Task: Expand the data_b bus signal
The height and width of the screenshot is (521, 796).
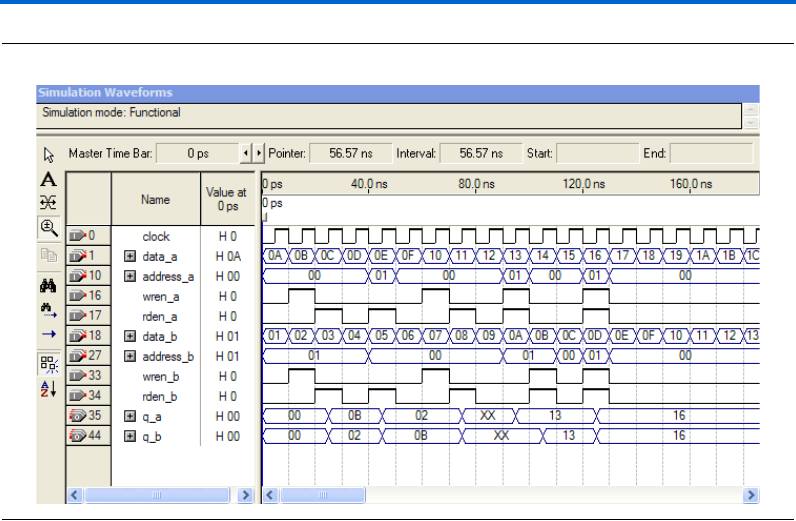Action: point(129,336)
